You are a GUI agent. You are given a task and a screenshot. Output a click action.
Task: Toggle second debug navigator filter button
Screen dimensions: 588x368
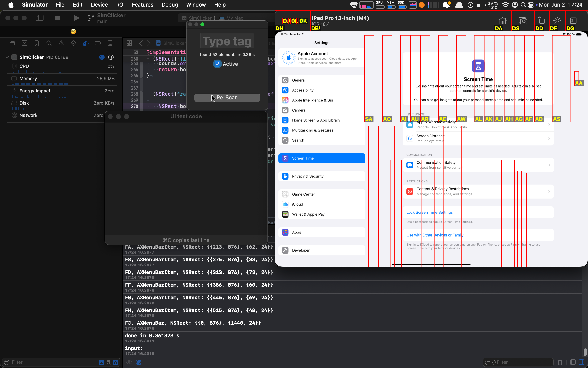tap(108, 362)
